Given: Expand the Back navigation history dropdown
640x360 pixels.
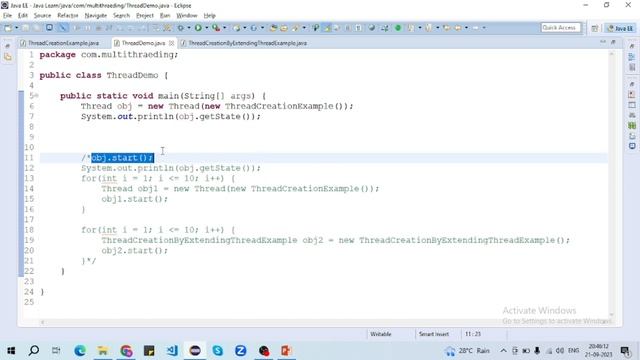Looking at the screenshot, I should [466, 28].
